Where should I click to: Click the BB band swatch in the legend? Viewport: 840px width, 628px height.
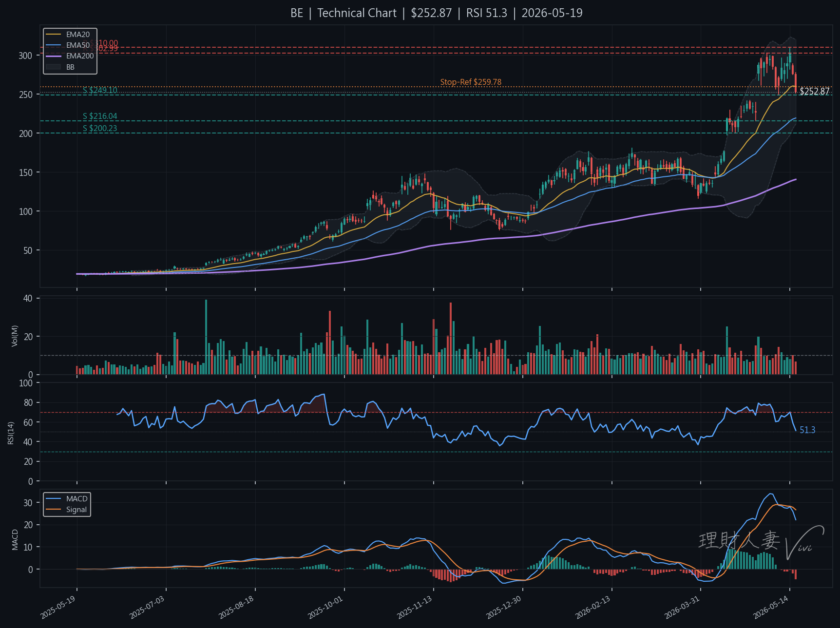click(53, 67)
